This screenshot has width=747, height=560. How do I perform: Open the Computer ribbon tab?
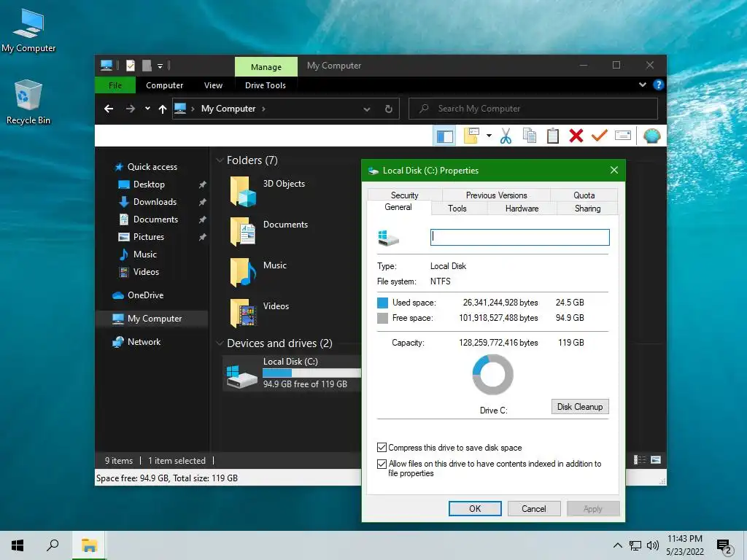[164, 85]
